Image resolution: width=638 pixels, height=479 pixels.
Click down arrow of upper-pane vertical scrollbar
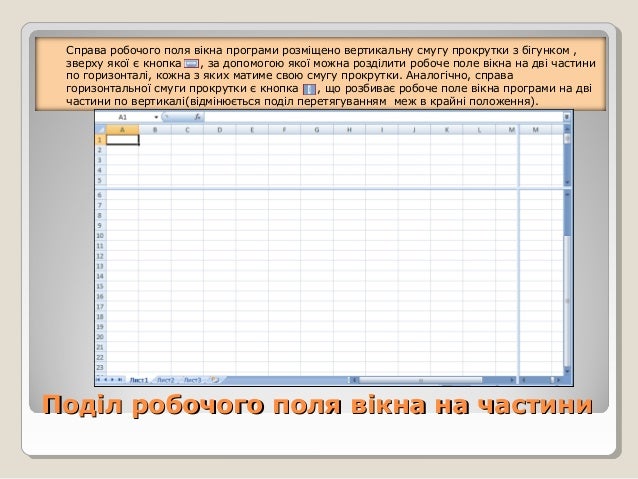tap(567, 182)
